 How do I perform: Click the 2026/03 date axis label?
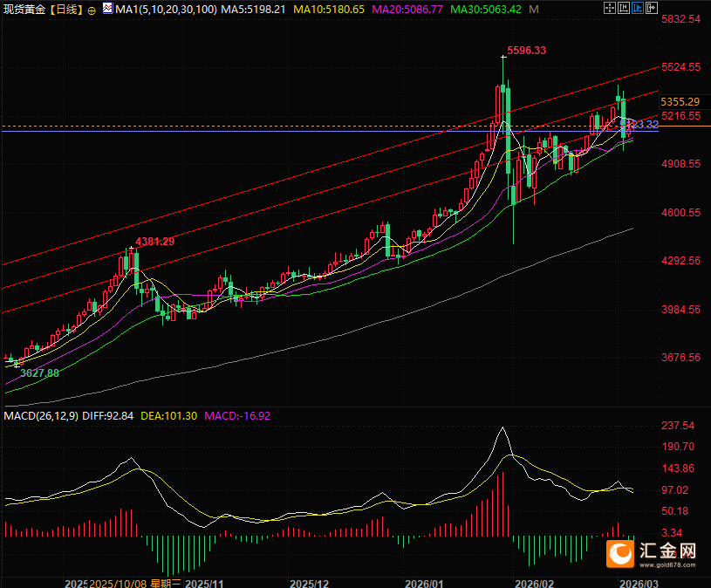639,584
